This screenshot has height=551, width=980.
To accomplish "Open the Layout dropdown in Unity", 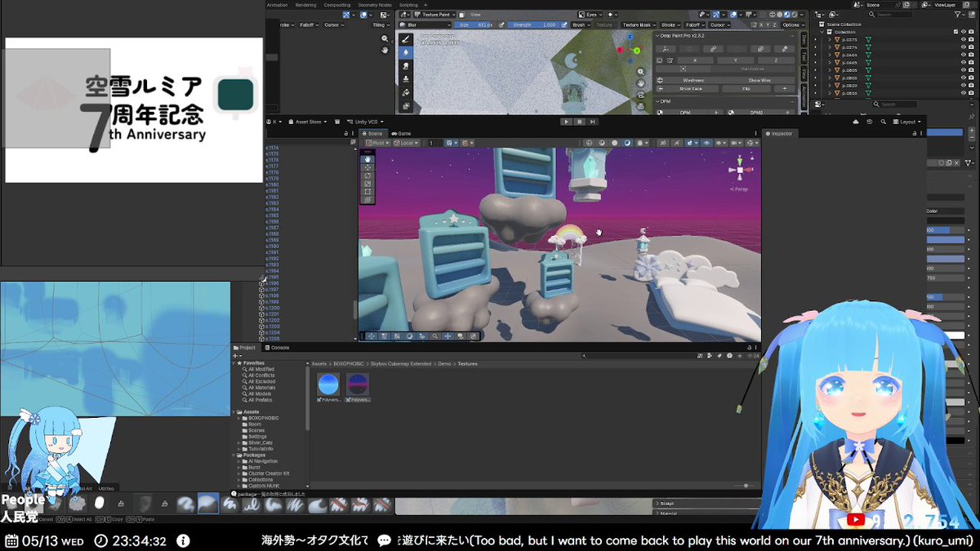I will [x=908, y=122].
